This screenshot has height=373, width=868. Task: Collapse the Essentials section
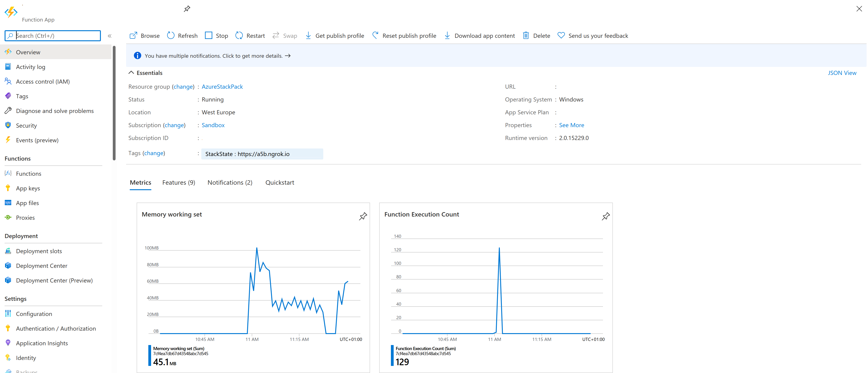tap(131, 73)
